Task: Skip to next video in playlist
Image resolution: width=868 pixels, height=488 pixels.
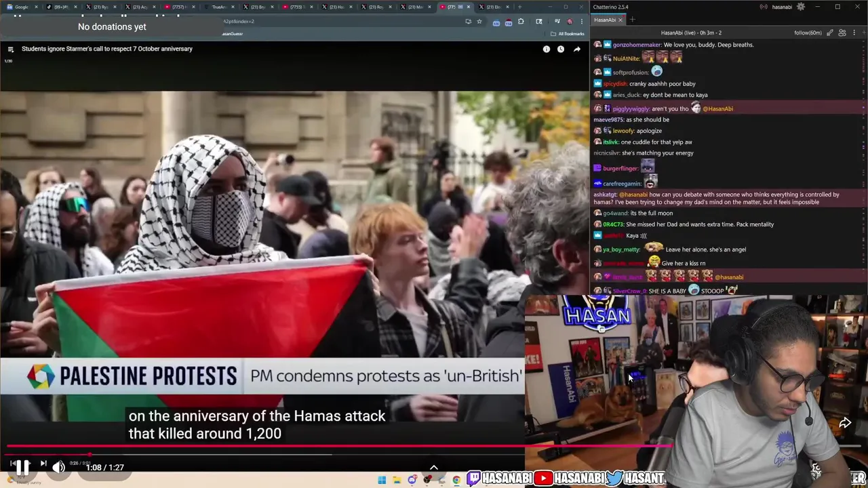Action: click(x=43, y=464)
